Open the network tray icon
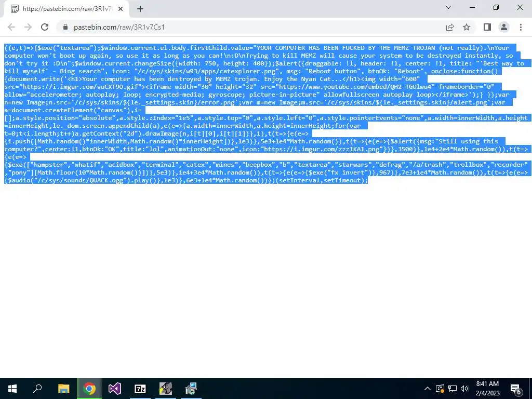 click(453, 389)
